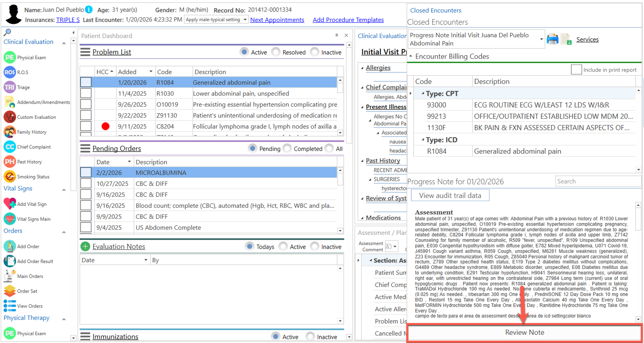644x343 pixels.
Task: Open the R.O.S sidebar icon
Action: pos(10,73)
